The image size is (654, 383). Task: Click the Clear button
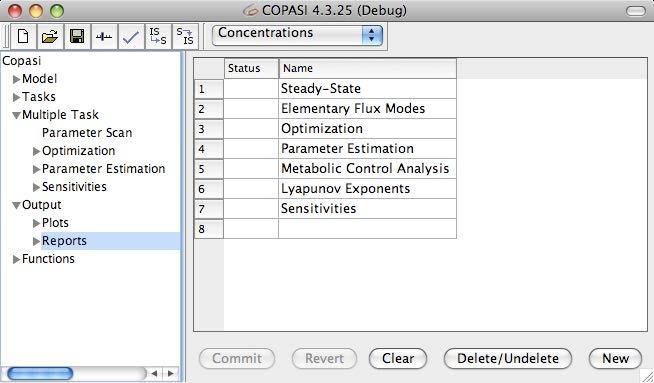tap(398, 358)
